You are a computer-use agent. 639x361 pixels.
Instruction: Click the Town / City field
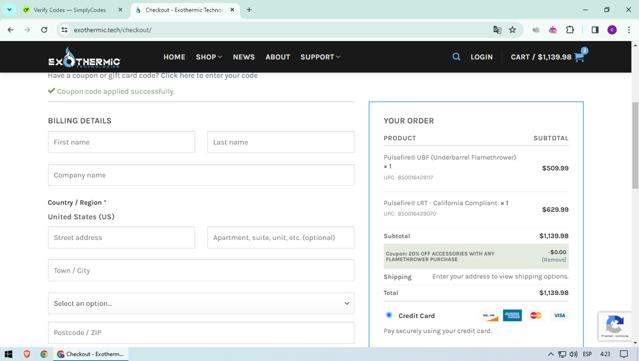tap(201, 271)
